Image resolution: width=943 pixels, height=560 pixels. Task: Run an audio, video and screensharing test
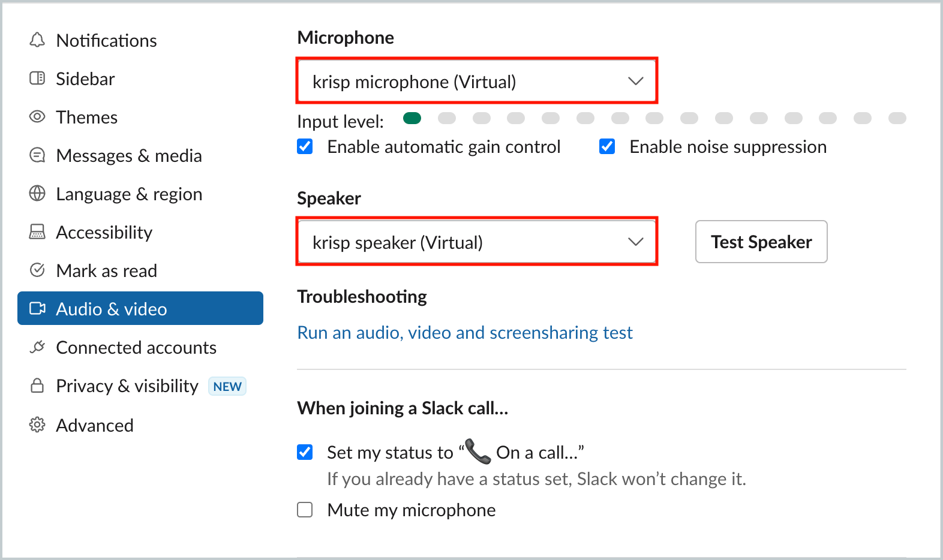[x=465, y=332]
